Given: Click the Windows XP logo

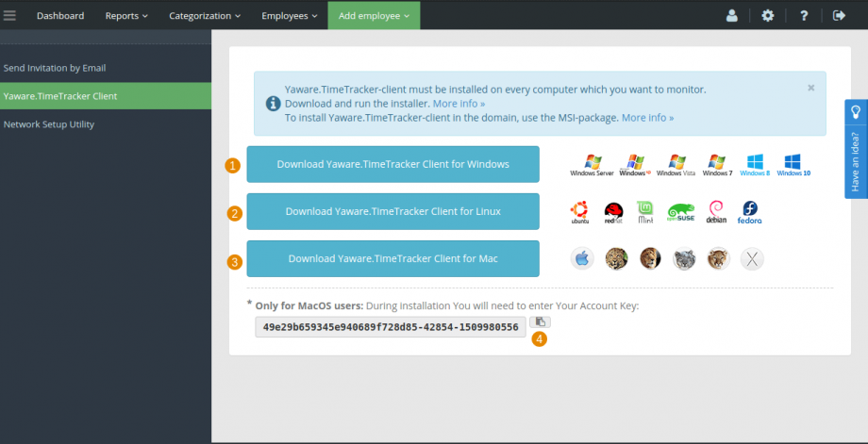Looking at the screenshot, I should coord(635,165).
